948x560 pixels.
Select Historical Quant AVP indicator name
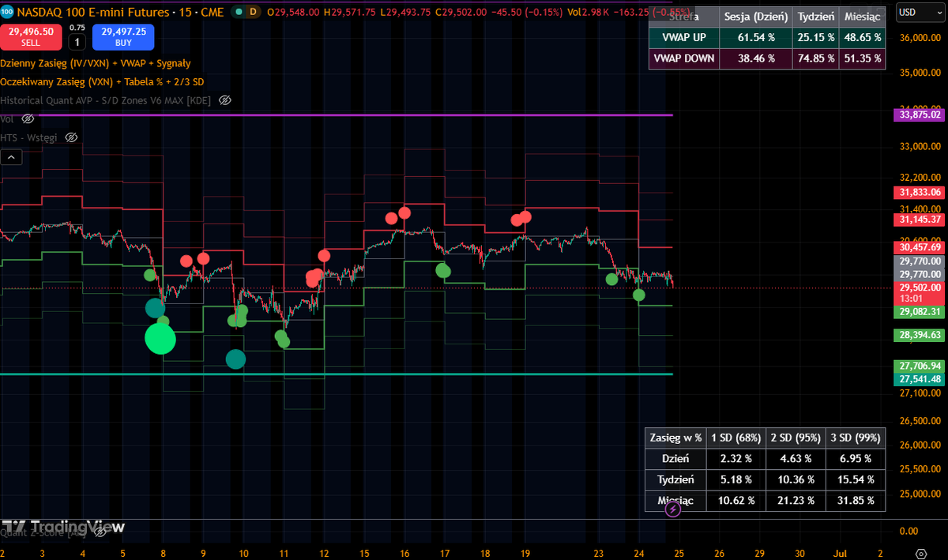pos(106,100)
